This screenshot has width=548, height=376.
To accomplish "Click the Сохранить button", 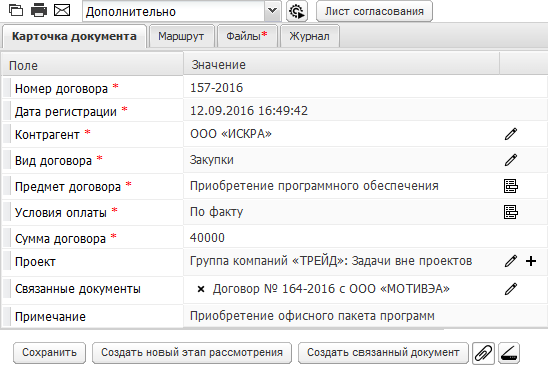I will [49, 353].
